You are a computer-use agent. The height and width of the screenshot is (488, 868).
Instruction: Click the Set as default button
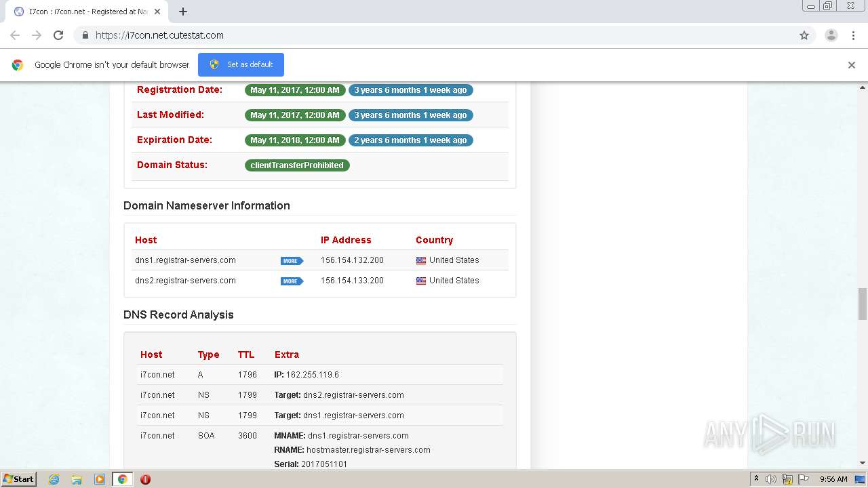pyautogui.click(x=241, y=64)
